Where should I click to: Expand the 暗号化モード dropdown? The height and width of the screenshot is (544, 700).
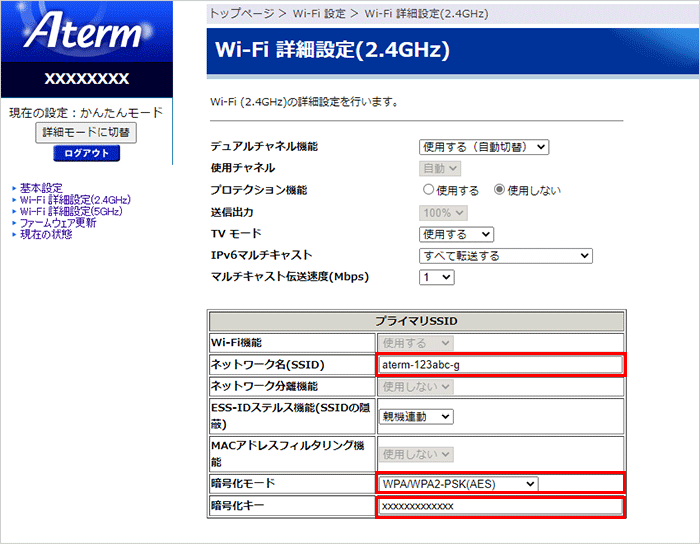coord(458,484)
